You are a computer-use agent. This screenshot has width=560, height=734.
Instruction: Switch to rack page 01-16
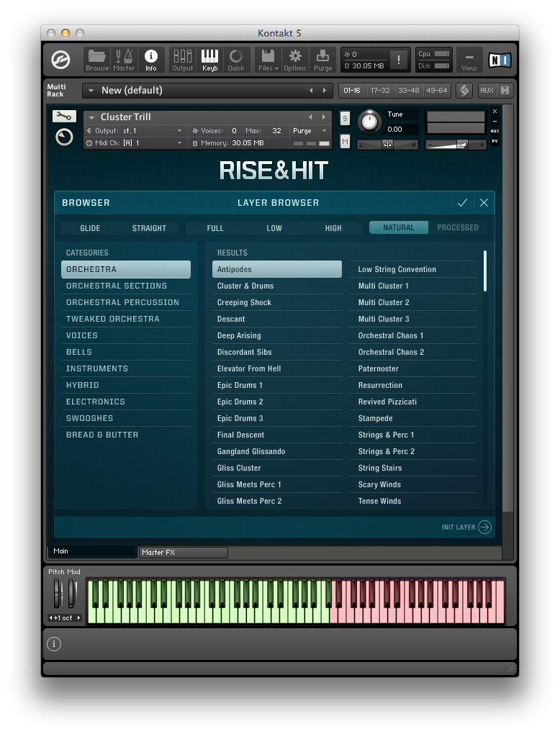click(352, 91)
